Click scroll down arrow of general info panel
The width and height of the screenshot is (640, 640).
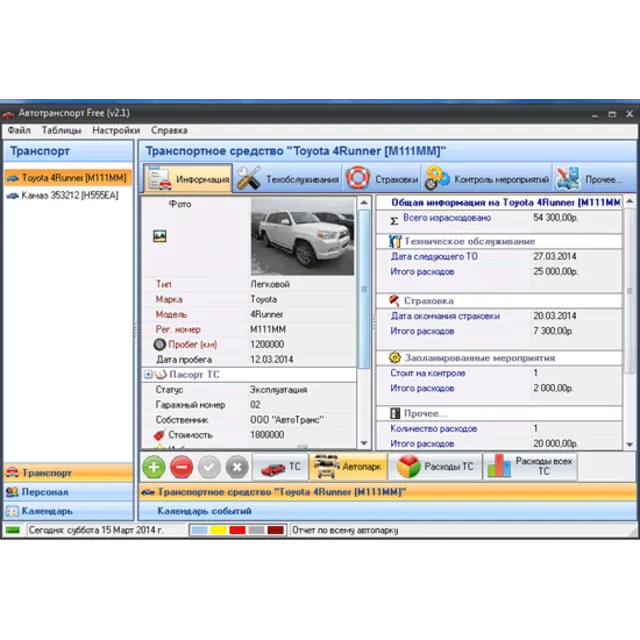click(x=630, y=444)
